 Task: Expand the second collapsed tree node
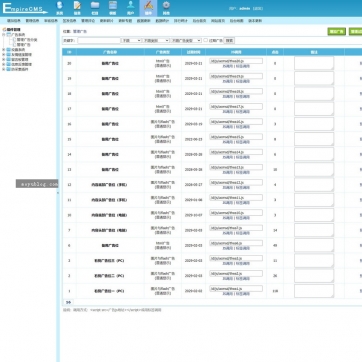click(4, 50)
